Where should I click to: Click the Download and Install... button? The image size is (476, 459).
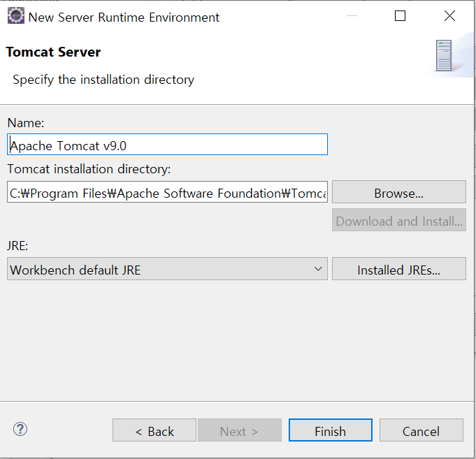399,220
